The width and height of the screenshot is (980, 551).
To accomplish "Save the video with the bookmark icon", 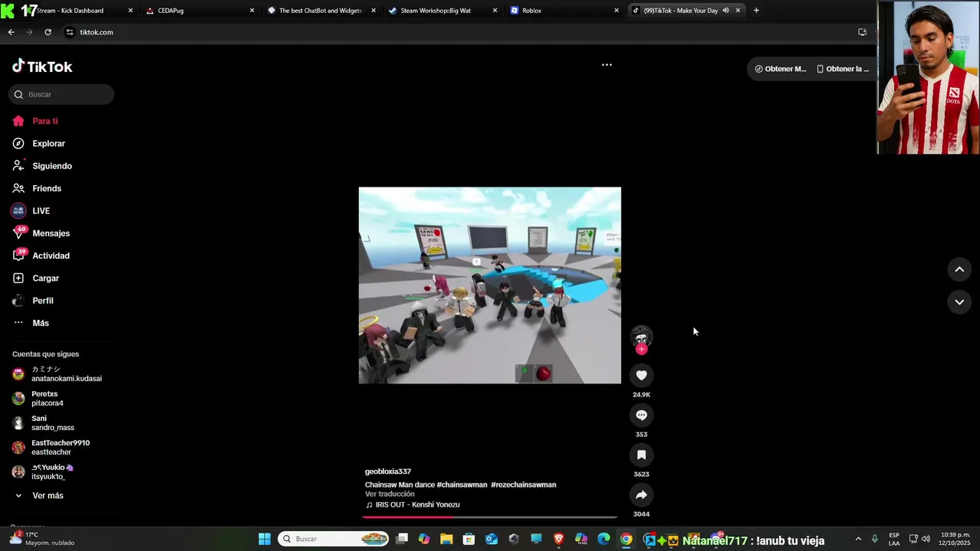I will (642, 455).
